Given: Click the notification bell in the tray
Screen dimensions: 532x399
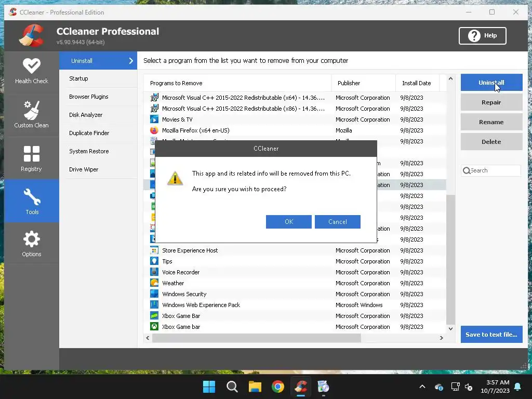Looking at the screenshot, I should point(517,387).
